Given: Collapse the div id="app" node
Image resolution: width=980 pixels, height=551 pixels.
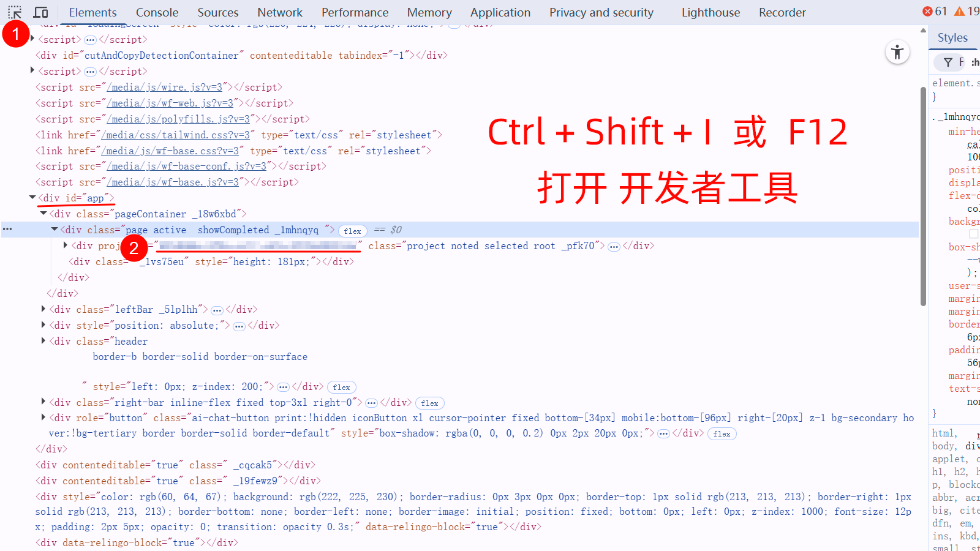Looking at the screenshot, I should 32,198.
